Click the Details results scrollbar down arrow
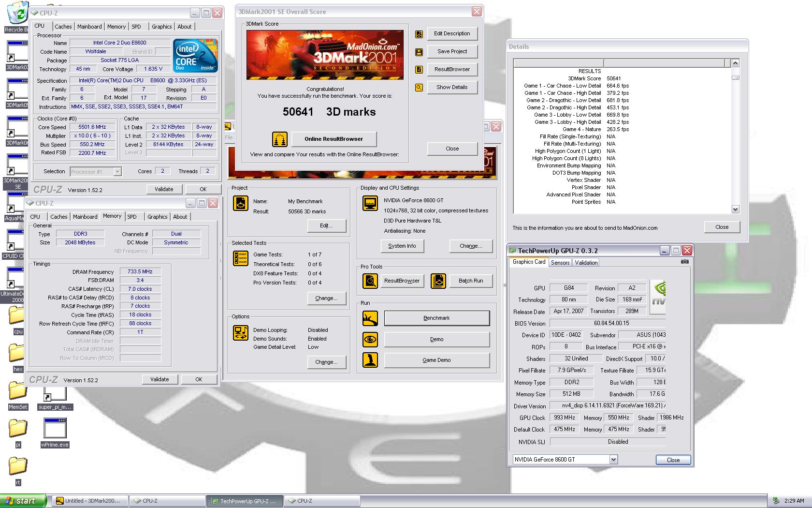 click(x=735, y=209)
